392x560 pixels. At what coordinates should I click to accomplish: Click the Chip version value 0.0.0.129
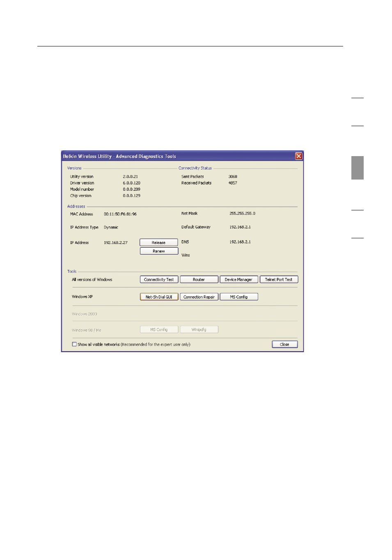pyautogui.click(x=132, y=196)
